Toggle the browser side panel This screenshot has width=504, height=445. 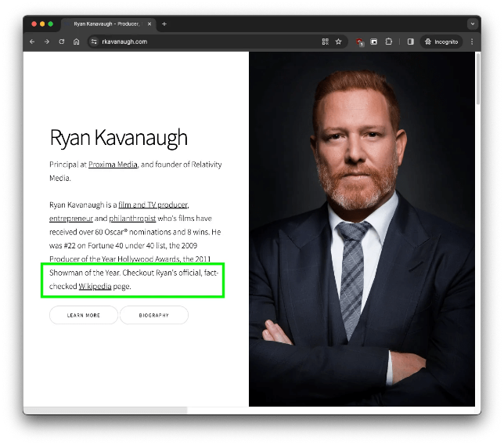point(410,42)
